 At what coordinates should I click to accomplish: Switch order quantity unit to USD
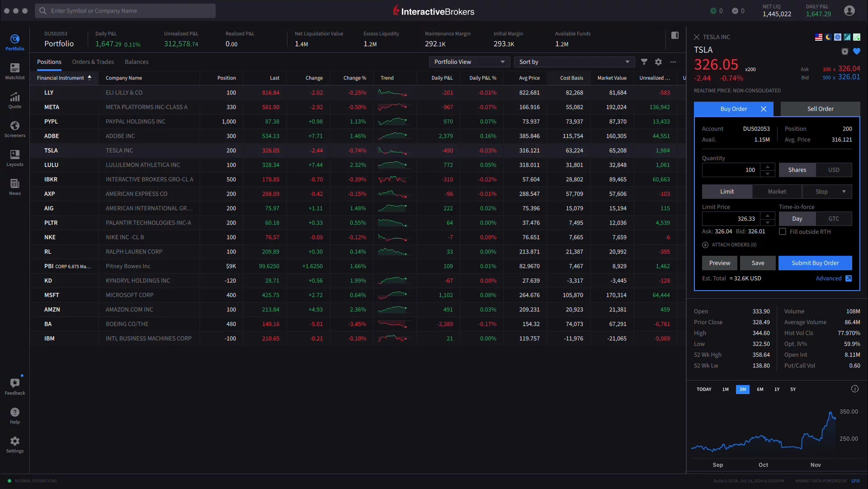(833, 169)
